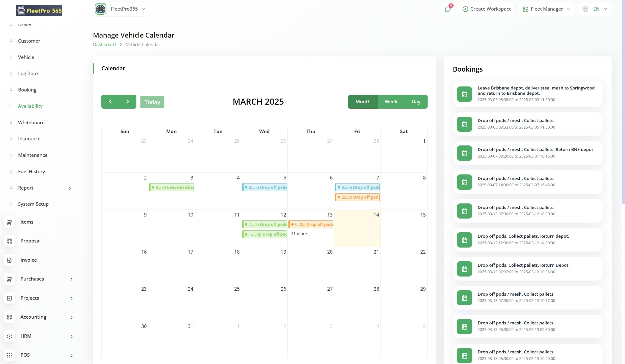Click the Accounting grid icon in sidebar

pyautogui.click(x=9, y=317)
